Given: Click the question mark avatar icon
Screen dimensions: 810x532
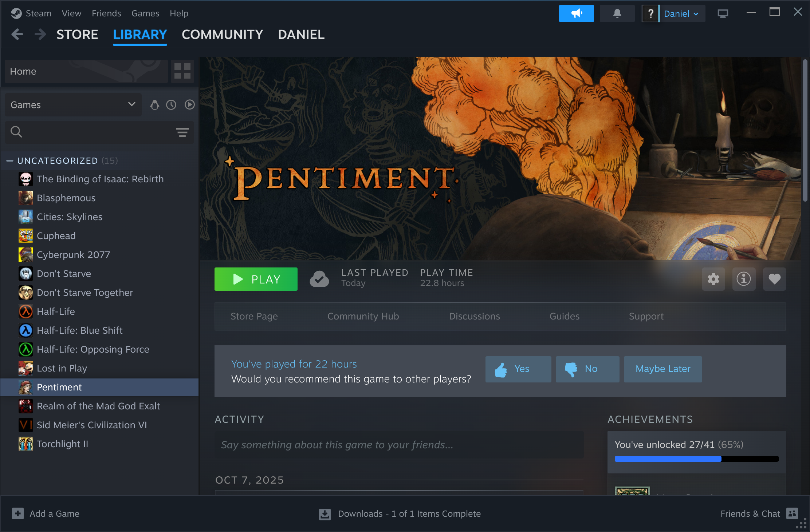Looking at the screenshot, I should point(650,13).
